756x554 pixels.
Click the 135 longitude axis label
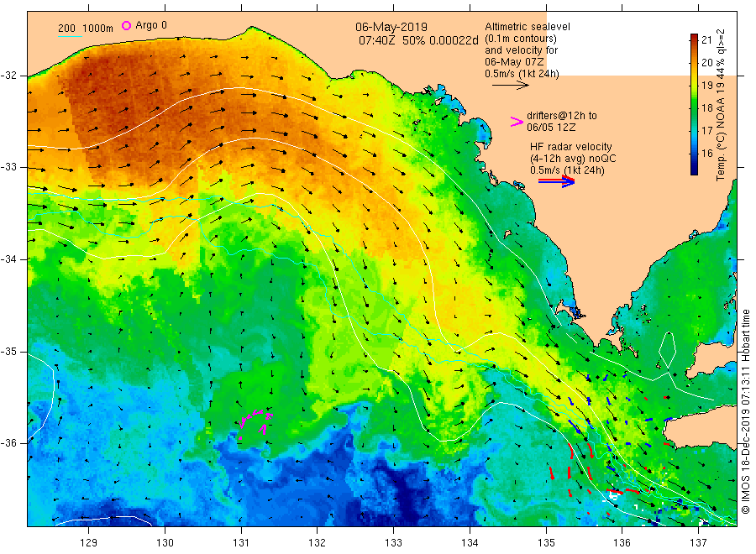click(x=546, y=543)
